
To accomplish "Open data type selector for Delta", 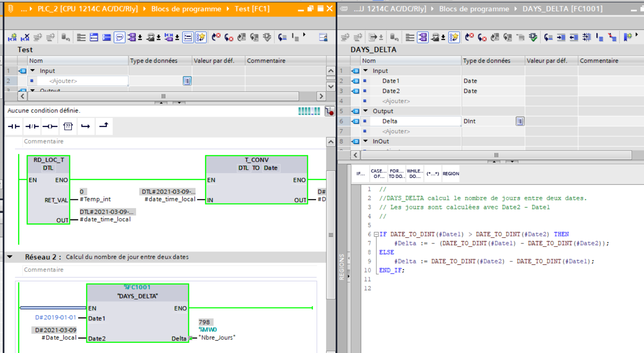I will pos(520,121).
